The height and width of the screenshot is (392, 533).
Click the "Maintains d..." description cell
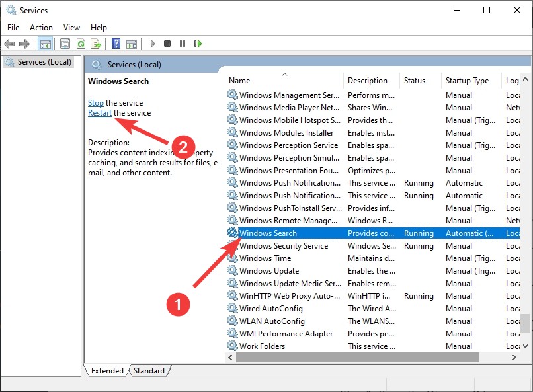click(x=371, y=258)
